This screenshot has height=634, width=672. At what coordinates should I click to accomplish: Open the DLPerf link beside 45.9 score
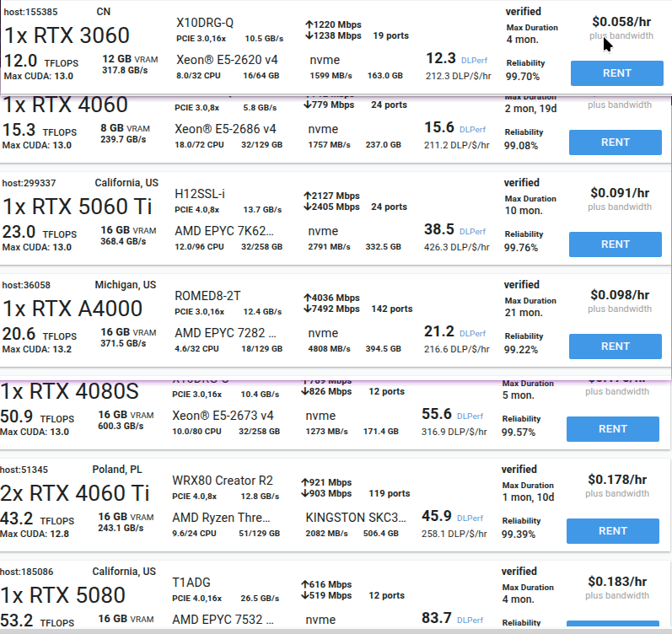(x=470, y=518)
